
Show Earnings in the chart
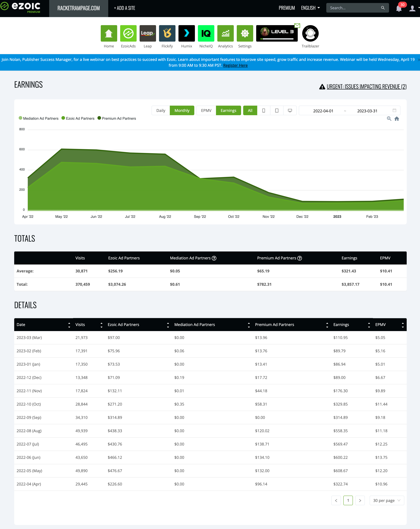[228, 110]
